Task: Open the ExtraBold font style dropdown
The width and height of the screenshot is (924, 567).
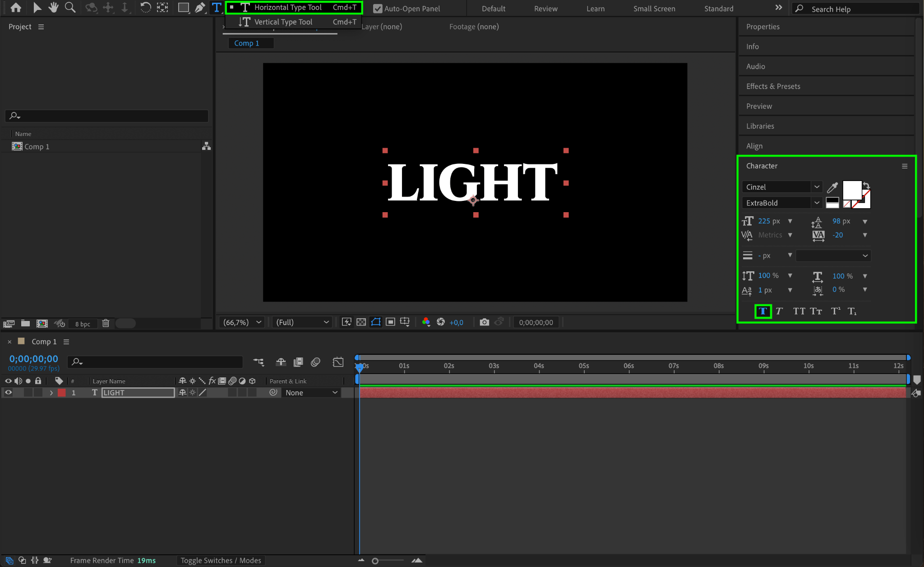Action: tap(817, 203)
